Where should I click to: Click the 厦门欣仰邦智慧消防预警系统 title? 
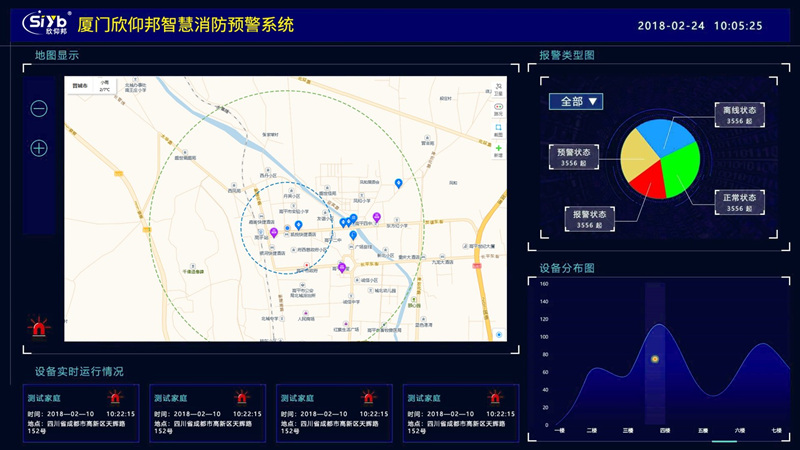click(186, 24)
